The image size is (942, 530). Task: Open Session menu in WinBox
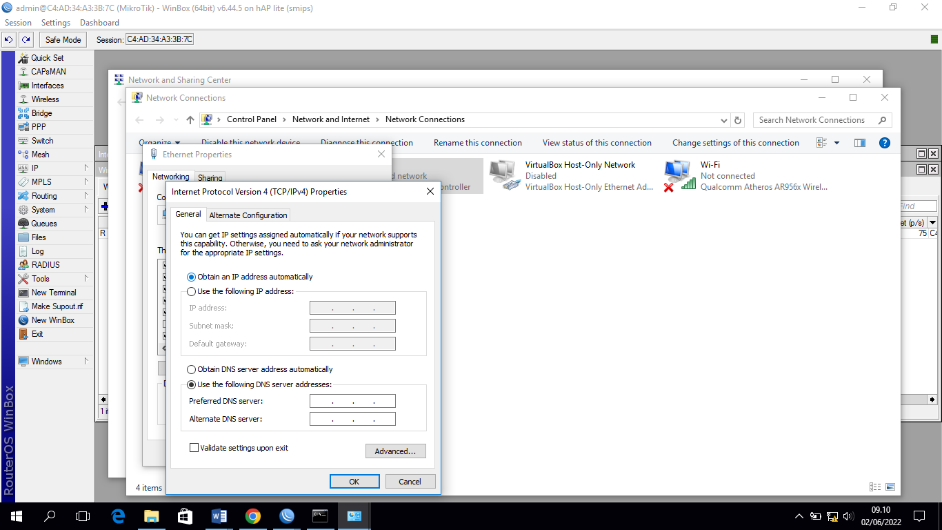18,23
